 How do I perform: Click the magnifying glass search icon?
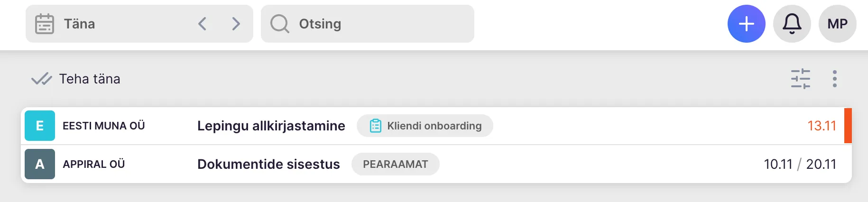coord(279,24)
